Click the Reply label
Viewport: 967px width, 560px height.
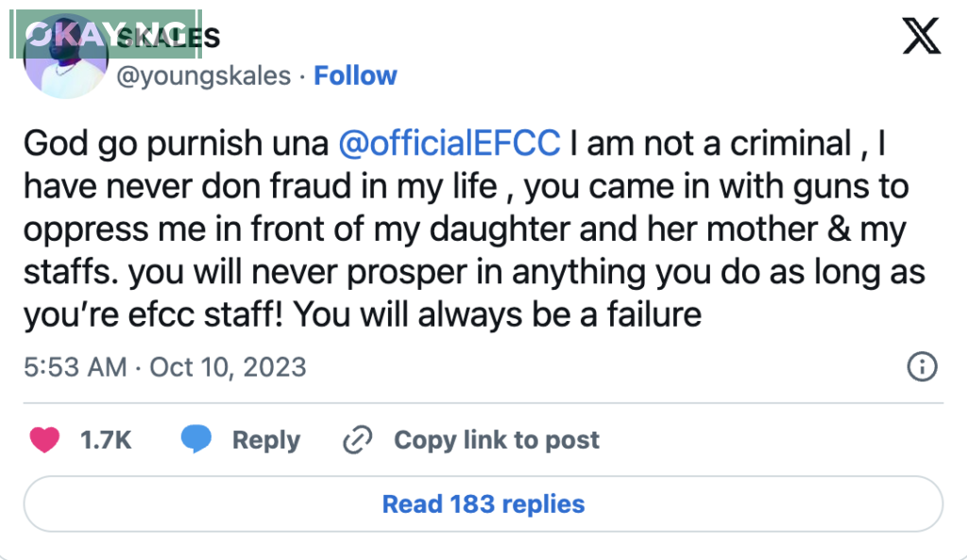pos(265,439)
